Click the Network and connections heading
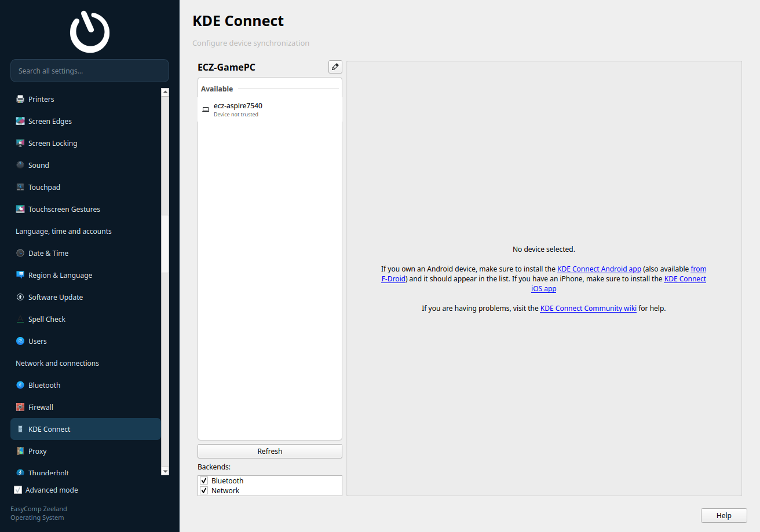Screen dimensions: 760x532 57,363
